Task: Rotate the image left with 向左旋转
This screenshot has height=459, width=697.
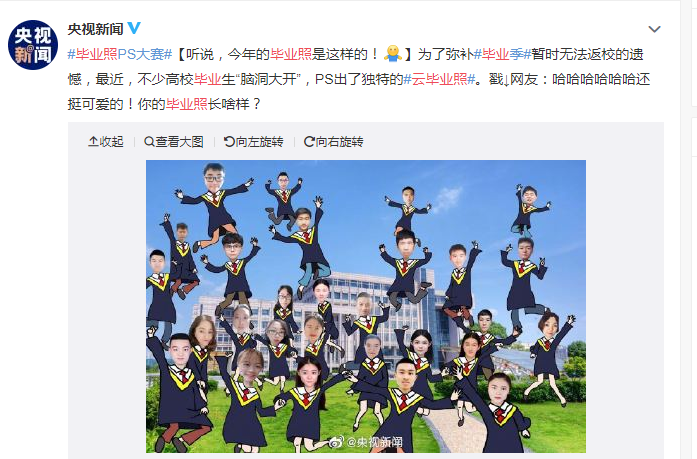Action: click(x=253, y=142)
